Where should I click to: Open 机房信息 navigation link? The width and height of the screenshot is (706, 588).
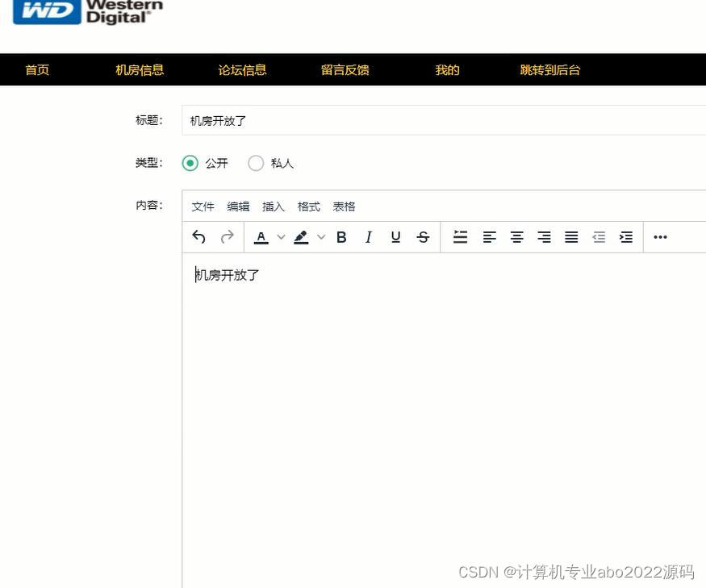point(140,70)
